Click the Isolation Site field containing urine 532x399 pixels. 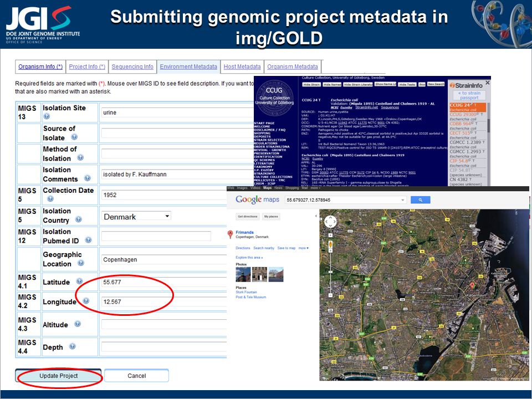coord(177,112)
